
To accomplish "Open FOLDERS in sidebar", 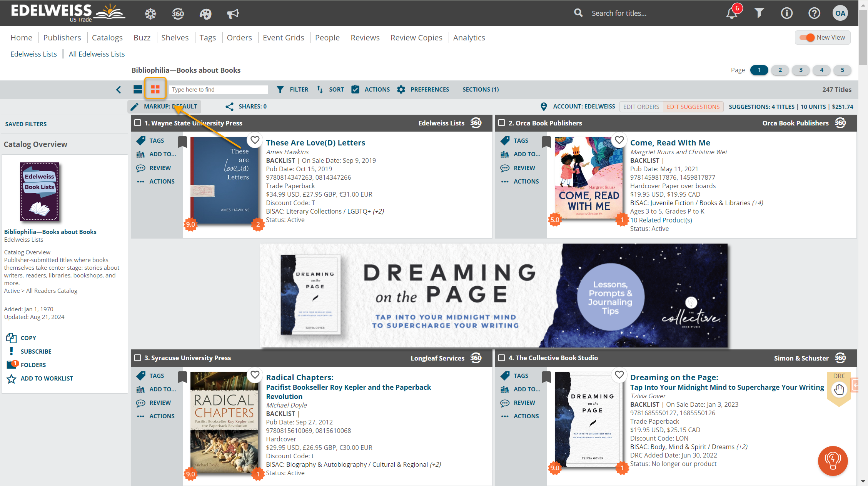I will point(26,365).
